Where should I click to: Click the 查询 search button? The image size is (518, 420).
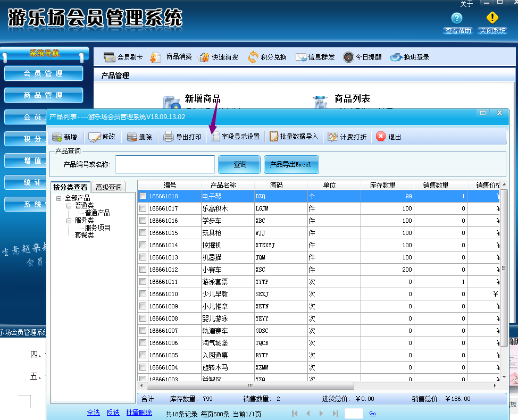coord(239,165)
